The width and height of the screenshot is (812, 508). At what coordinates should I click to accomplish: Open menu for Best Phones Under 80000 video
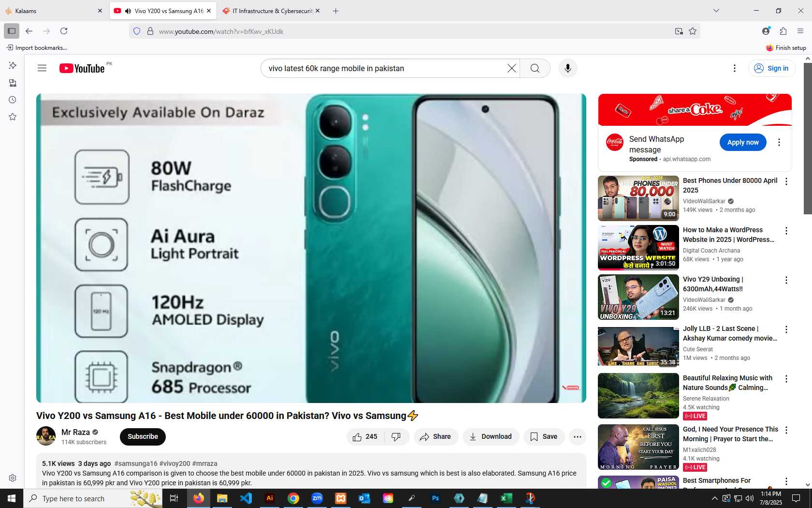786,181
